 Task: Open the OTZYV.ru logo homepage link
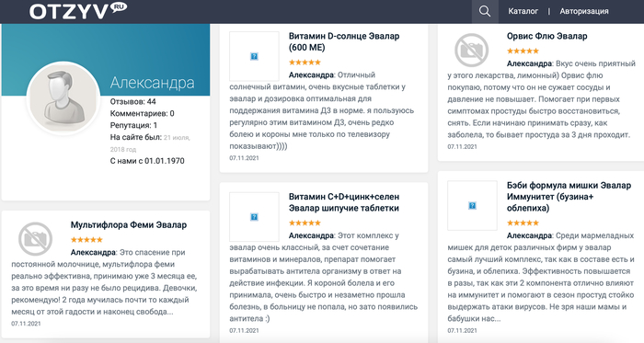[x=78, y=11]
